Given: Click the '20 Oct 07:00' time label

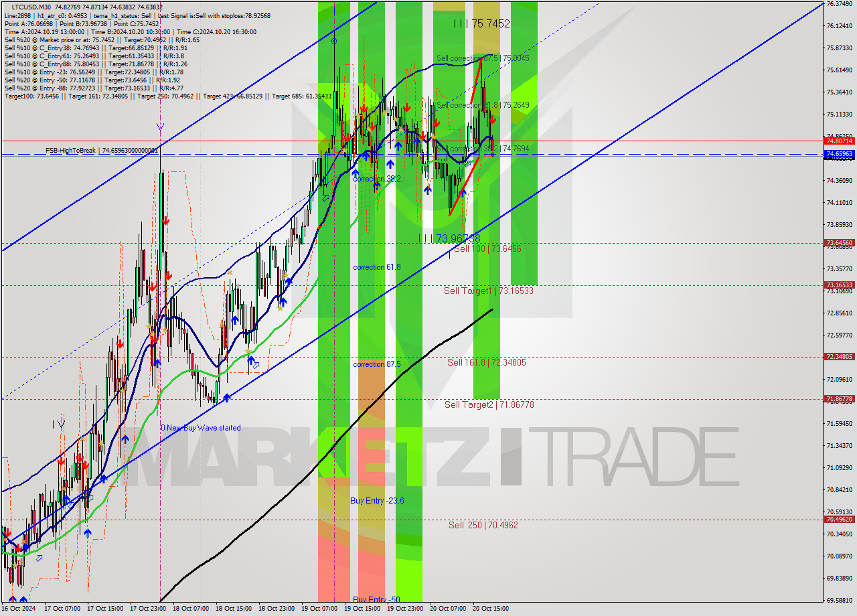Looking at the screenshot, I should pos(447,609).
